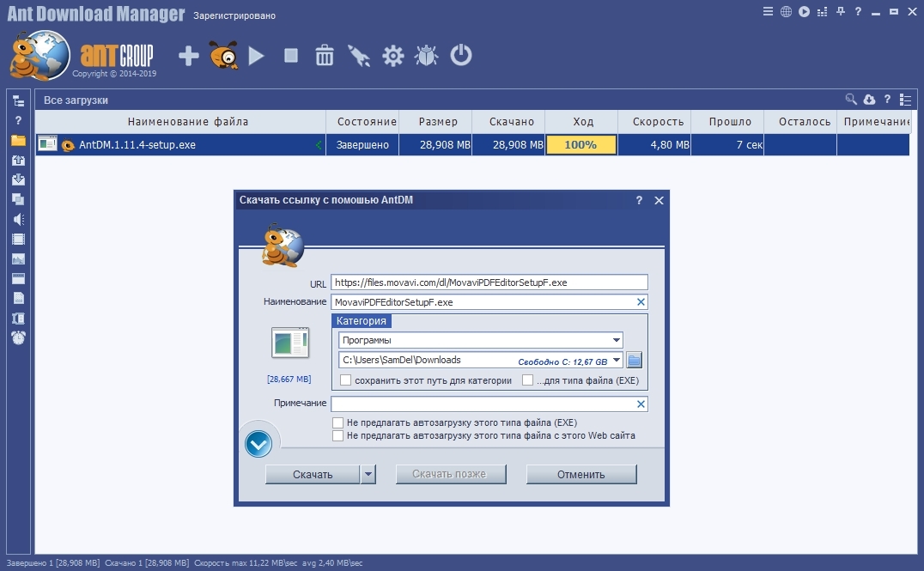The width and height of the screenshot is (924, 571).
Task: Click the rocket icon in toolbar
Action: coord(358,57)
